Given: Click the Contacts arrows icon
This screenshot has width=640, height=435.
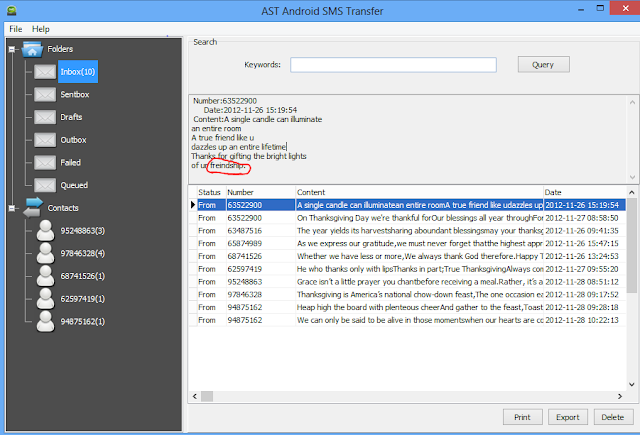Looking at the screenshot, I should pos(33,207).
